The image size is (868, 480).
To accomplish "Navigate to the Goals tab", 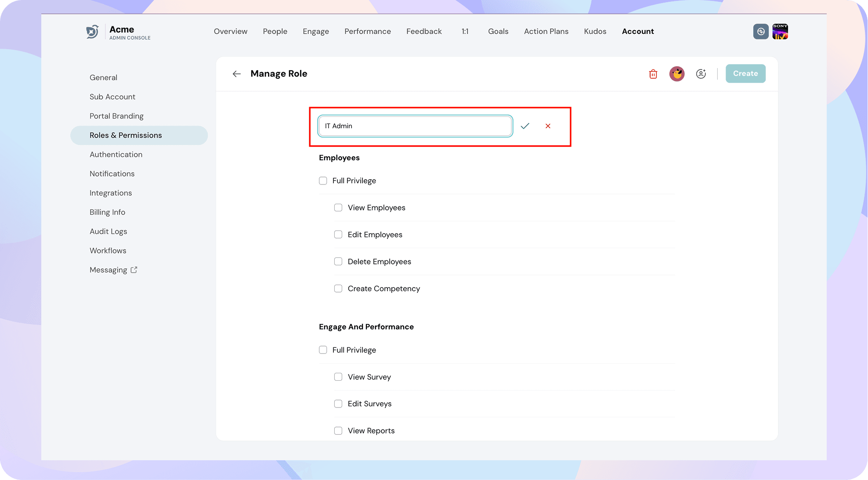I will click(x=498, y=32).
